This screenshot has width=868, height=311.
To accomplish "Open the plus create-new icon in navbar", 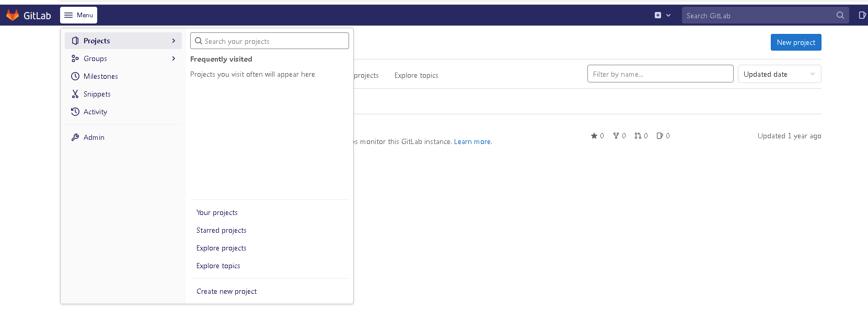I will (658, 15).
